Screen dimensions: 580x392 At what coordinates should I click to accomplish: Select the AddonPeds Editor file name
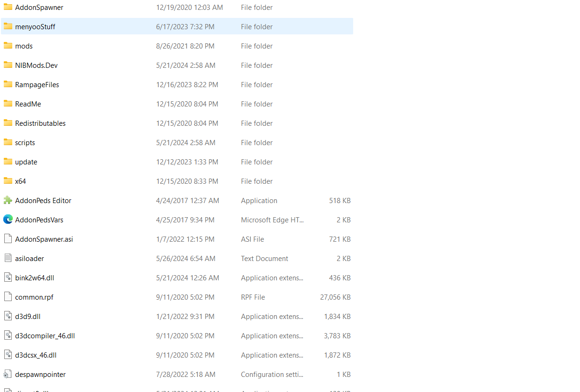43,201
